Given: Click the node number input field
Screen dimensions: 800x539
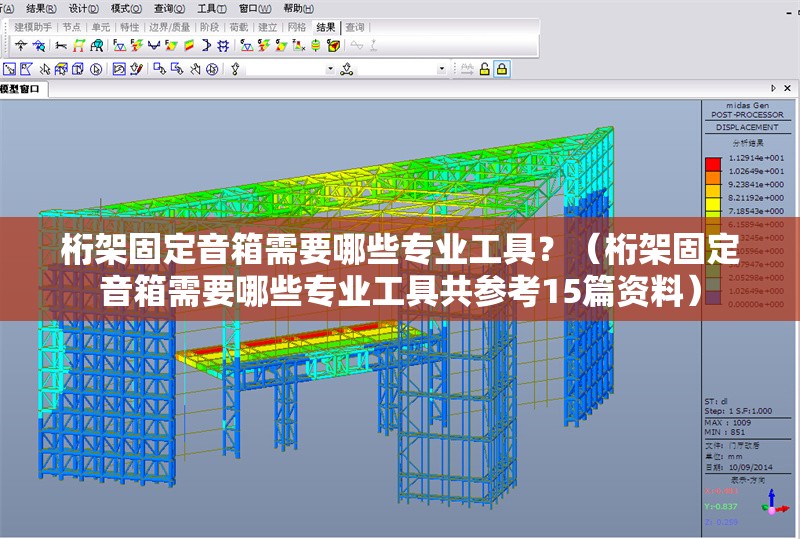Looking at the screenshot, I should 286,69.
